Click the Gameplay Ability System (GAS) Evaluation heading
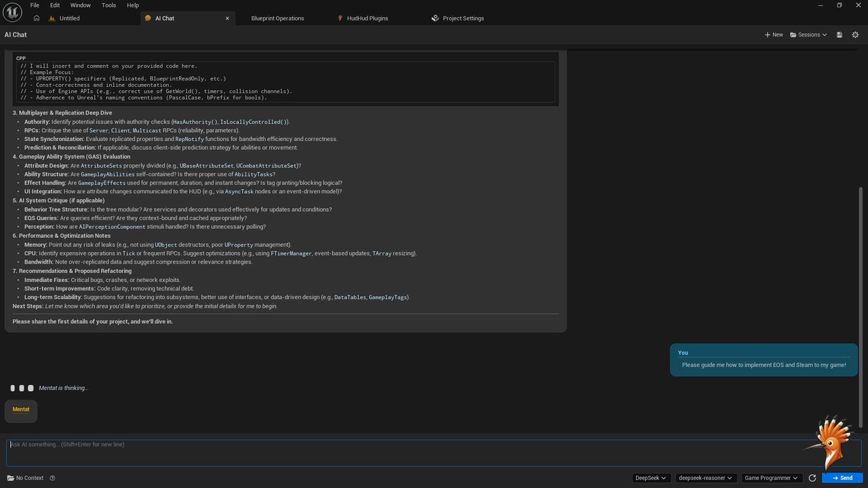 pyautogui.click(x=71, y=157)
